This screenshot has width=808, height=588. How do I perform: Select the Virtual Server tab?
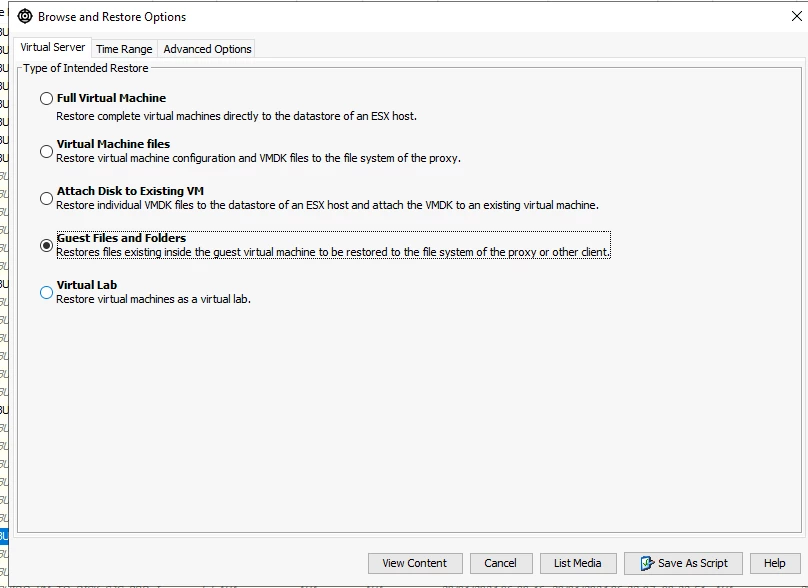[x=53, y=48]
